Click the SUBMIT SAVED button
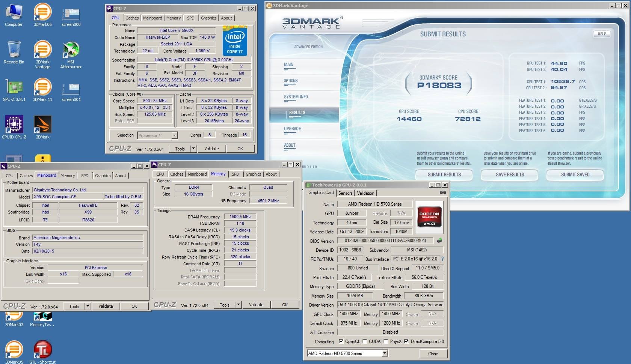 click(x=575, y=175)
